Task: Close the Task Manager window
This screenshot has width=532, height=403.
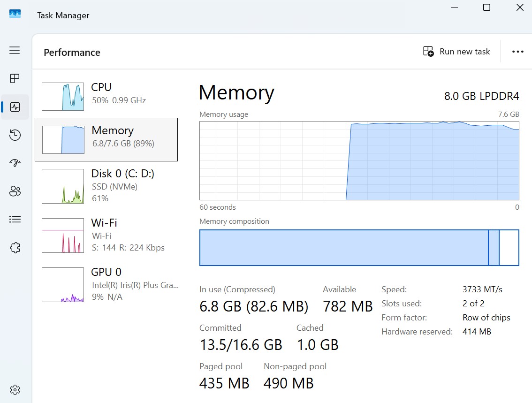Action: tap(520, 8)
